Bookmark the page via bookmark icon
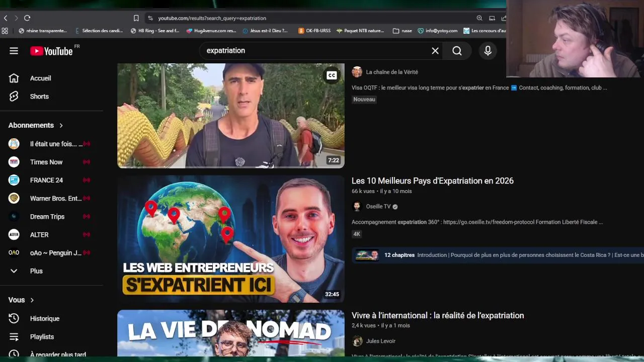 click(136, 18)
